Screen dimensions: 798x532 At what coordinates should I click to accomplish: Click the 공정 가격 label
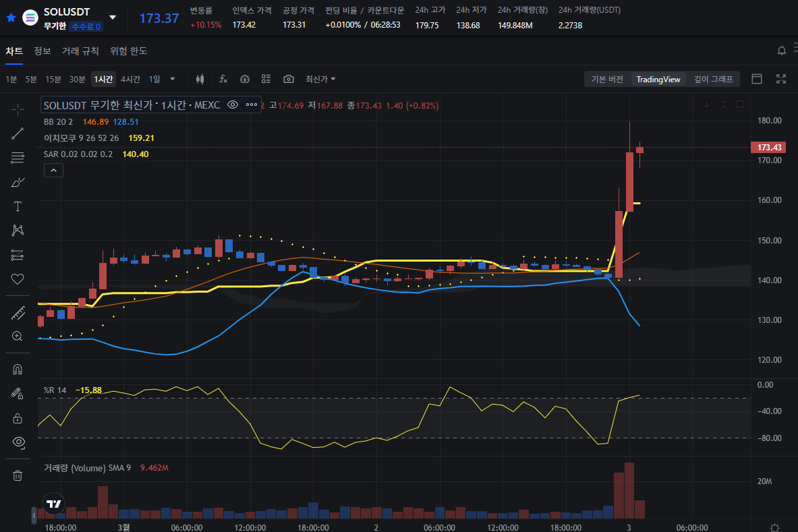click(x=298, y=10)
